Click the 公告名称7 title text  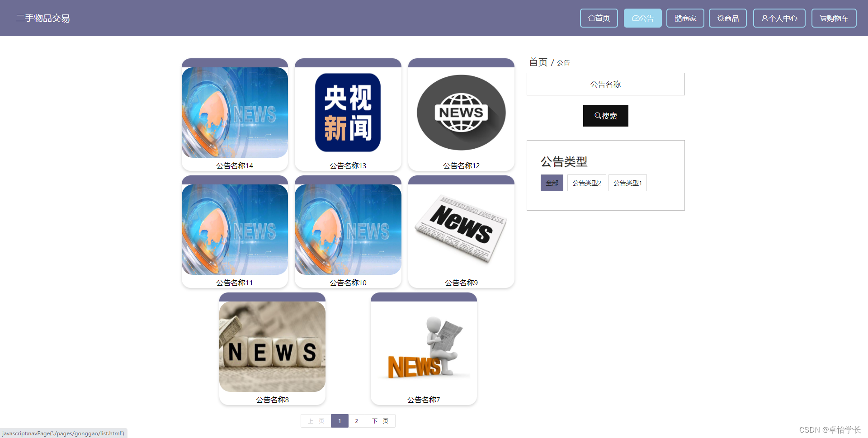(x=424, y=400)
